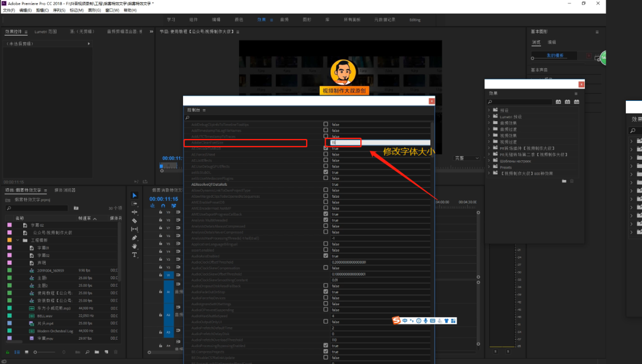Toggle AddDebugClipInfoToTimelineTooltips checkbox

coord(326,124)
